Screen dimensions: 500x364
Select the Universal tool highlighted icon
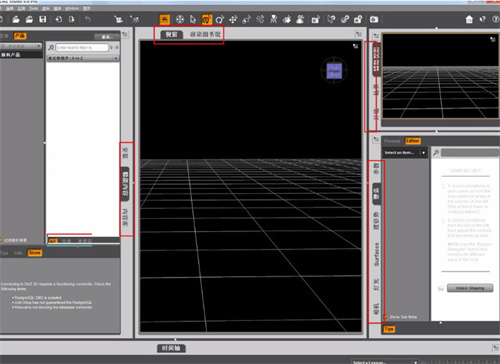tap(207, 20)
